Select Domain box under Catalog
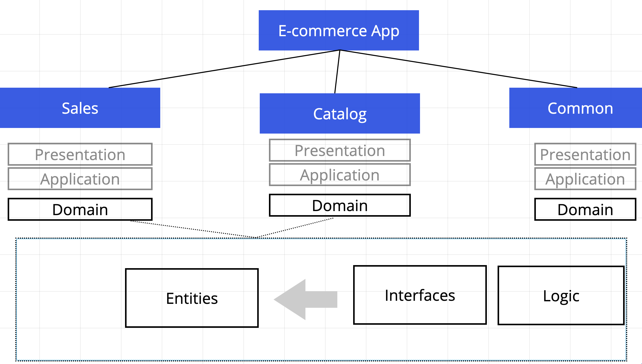 tap(340, 205)
